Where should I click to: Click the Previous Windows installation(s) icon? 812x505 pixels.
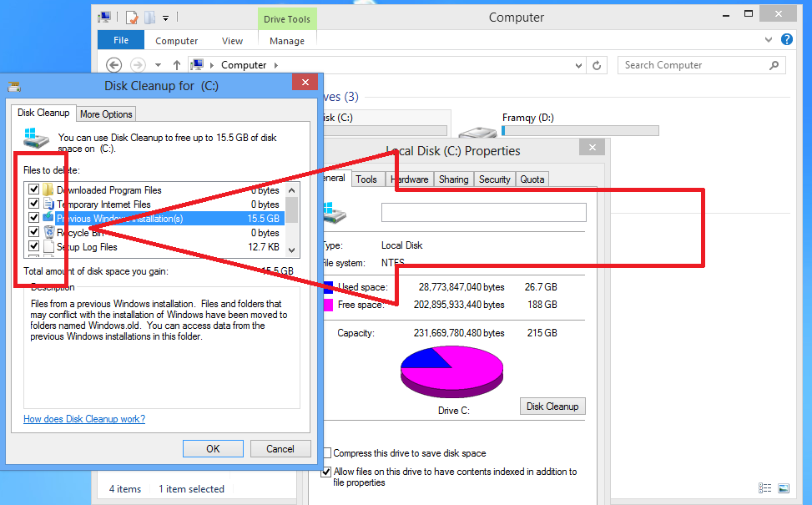[48, 218]
